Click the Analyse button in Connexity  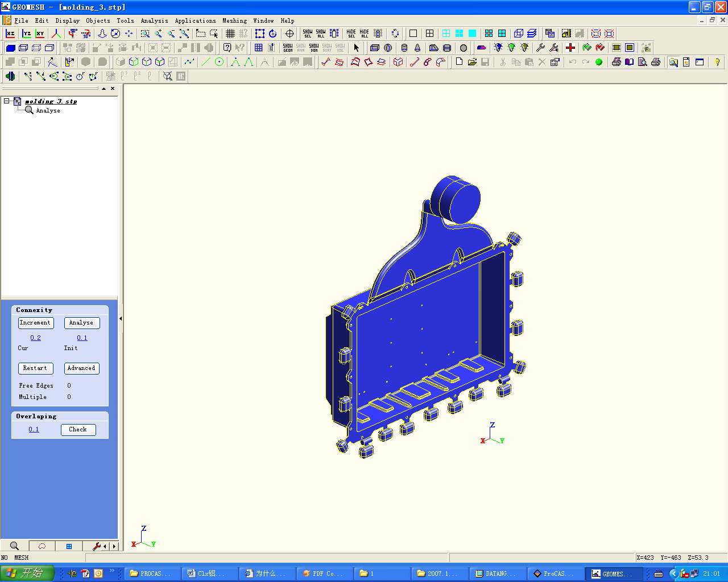pyautogui.click(x=82, y=323)
